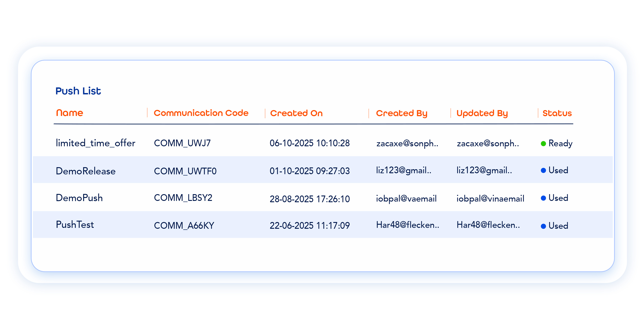
Task: Click the green Ready status dot
Action: click(x=543, y=144)
